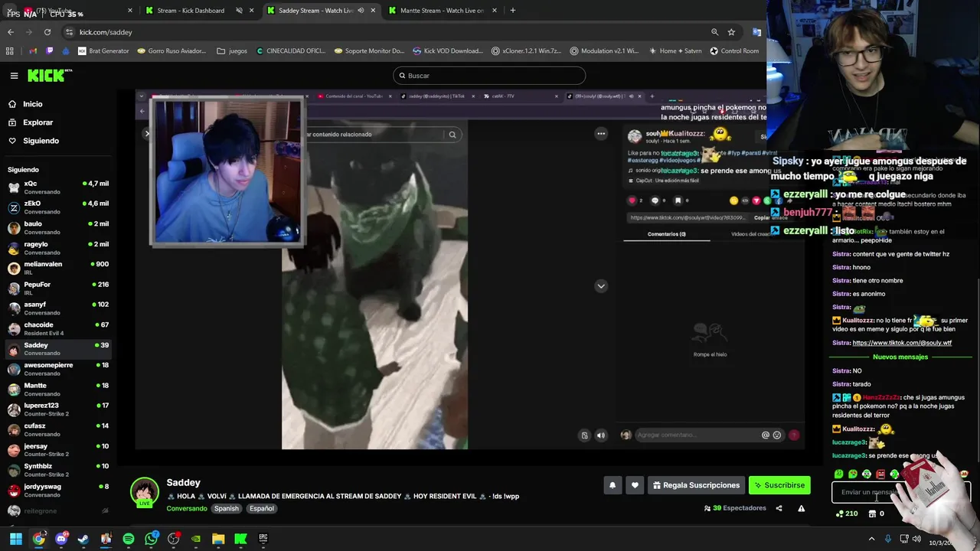The image size is (980, 551).
Task: Open chacoide channel in followed list
Action: tap(57, 328)
